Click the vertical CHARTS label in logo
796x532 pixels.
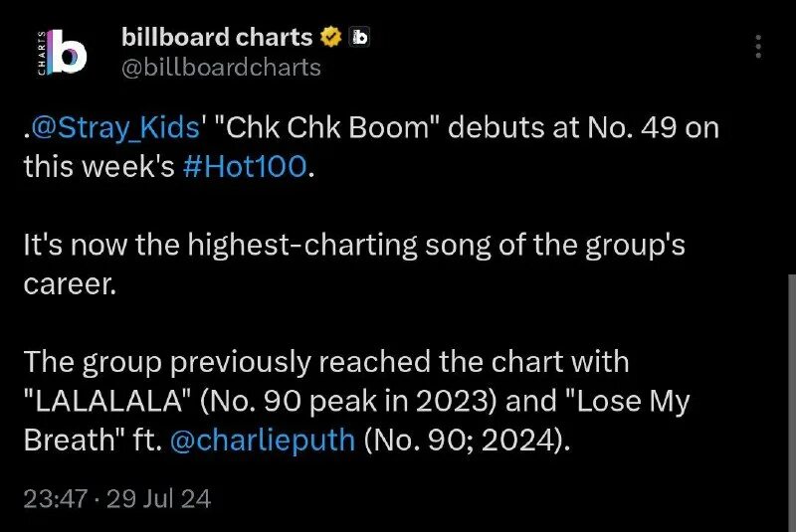41,53
